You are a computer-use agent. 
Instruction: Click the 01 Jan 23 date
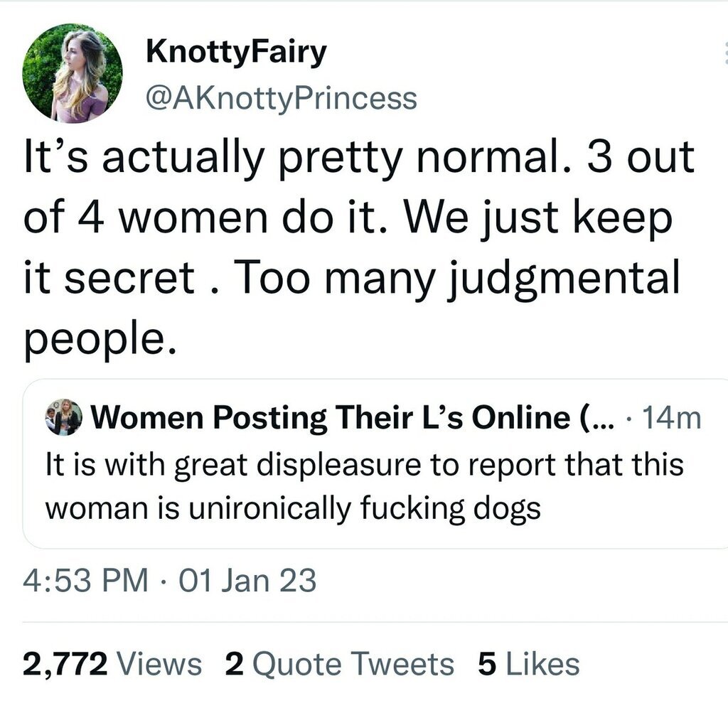pos(244,581)
